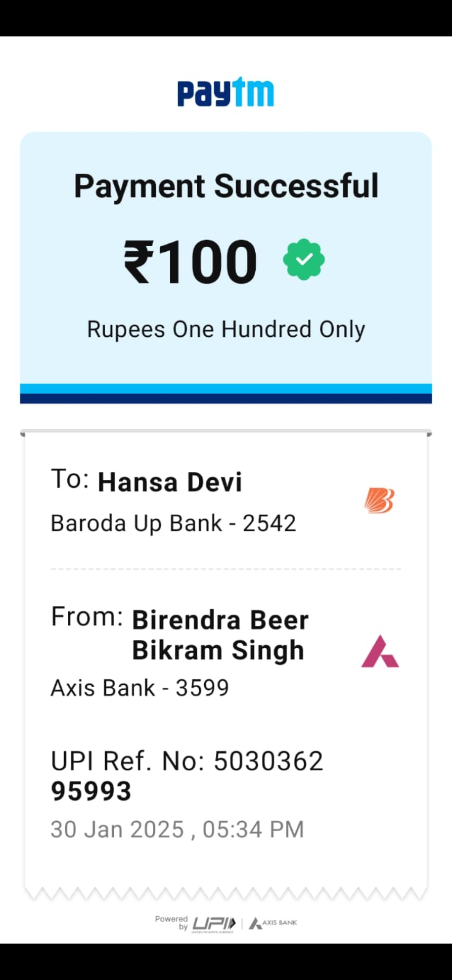Click the pink Axis Bank logo

(x=380, y=651)
